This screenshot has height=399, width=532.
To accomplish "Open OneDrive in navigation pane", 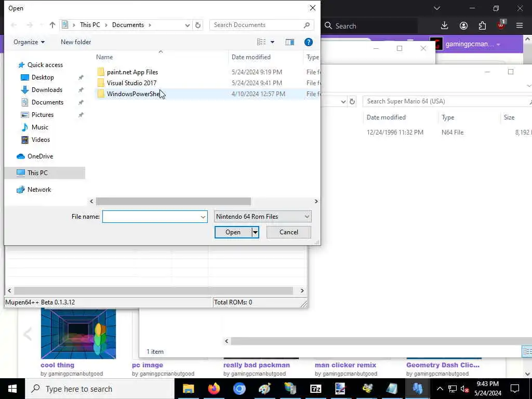I will (40, 156).
